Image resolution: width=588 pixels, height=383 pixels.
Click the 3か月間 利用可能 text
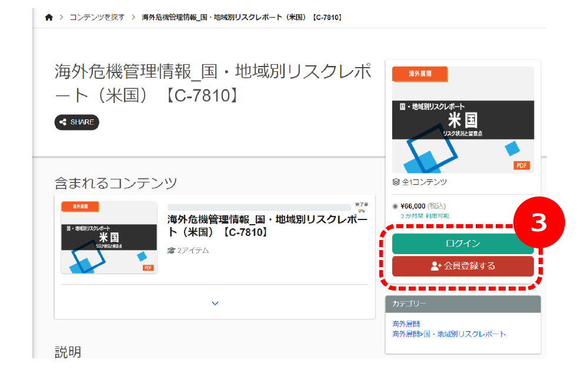425,216
